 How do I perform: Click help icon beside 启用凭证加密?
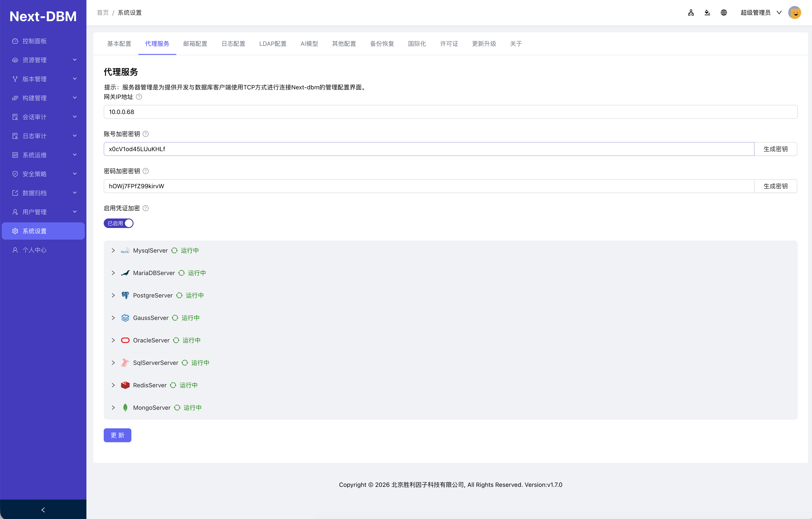click(x=146, y=208)
